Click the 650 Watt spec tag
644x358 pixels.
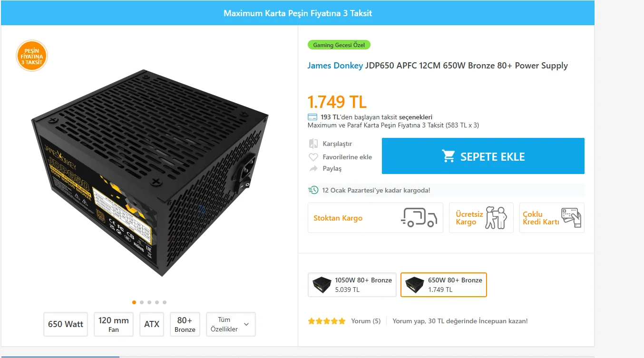[66, 324]
